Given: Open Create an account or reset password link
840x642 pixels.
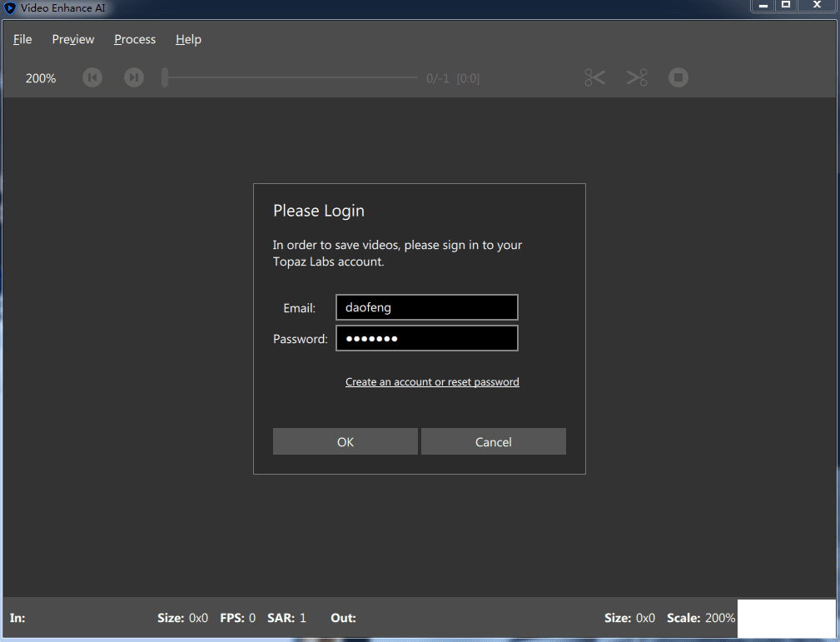Looking at the screenshot, I should coord(432,381).
